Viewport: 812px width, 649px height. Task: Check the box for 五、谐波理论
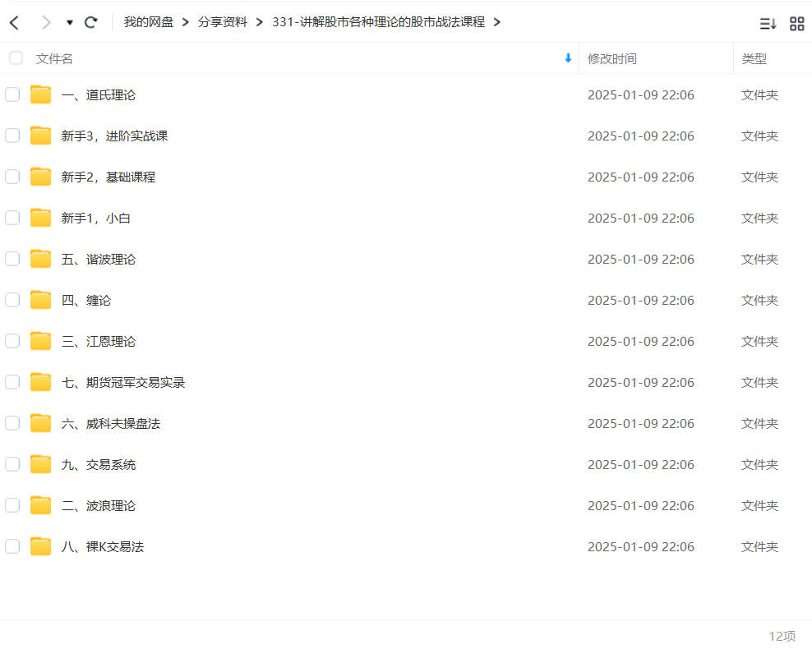coord(12,259)
